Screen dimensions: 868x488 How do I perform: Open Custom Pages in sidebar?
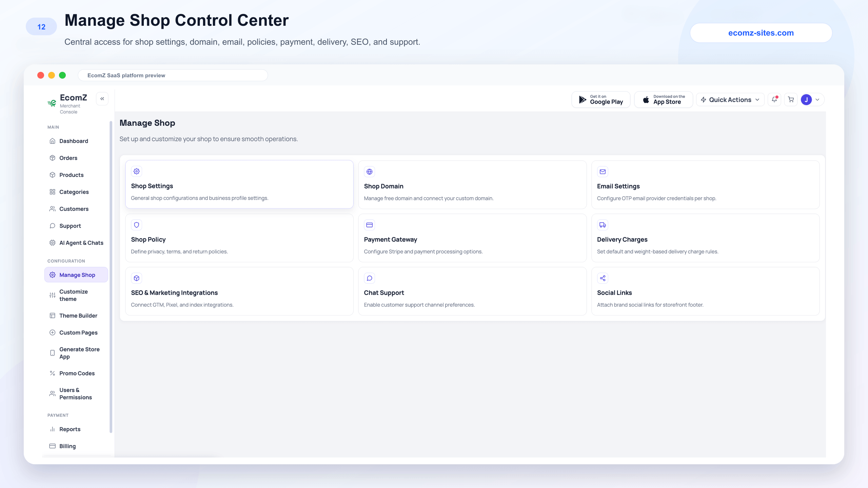(76, 332)
